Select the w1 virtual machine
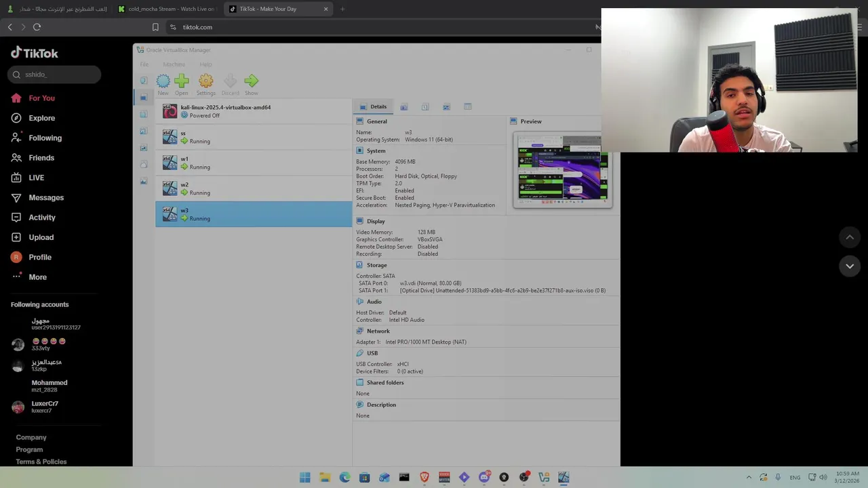 click(x=254, y=163)
